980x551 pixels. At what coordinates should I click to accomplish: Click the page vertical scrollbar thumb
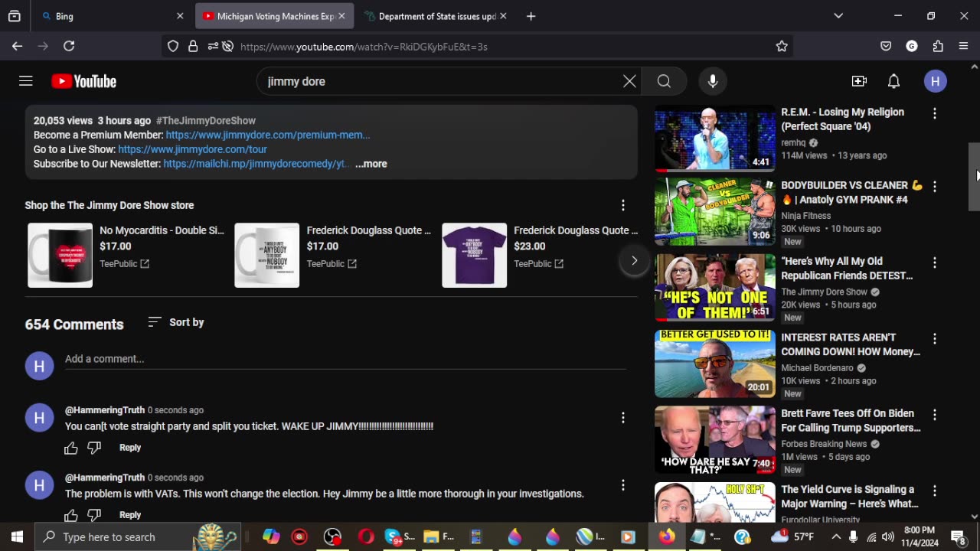pyautogui.click(x=974, y=176)
